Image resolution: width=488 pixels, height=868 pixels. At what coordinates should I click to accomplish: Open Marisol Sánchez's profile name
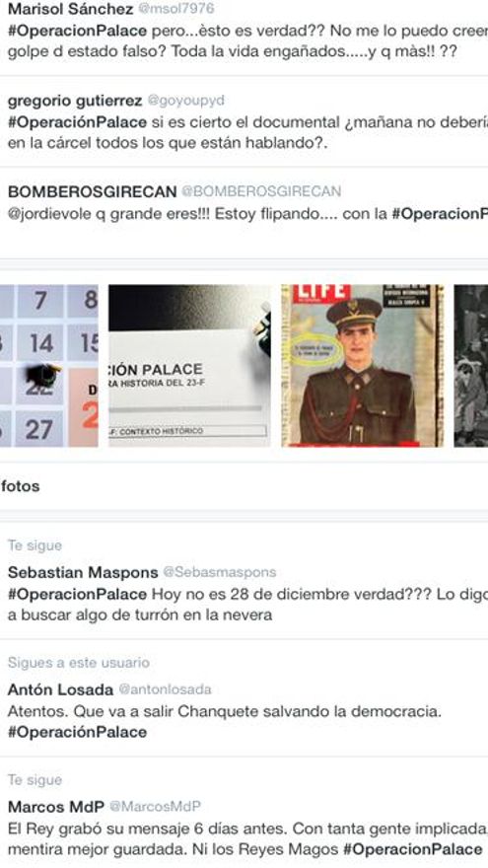(71, 10)
